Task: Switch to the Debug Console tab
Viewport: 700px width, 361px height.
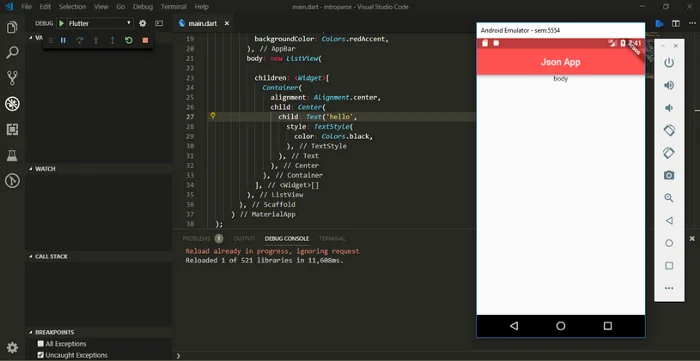Action: point(287,239)
